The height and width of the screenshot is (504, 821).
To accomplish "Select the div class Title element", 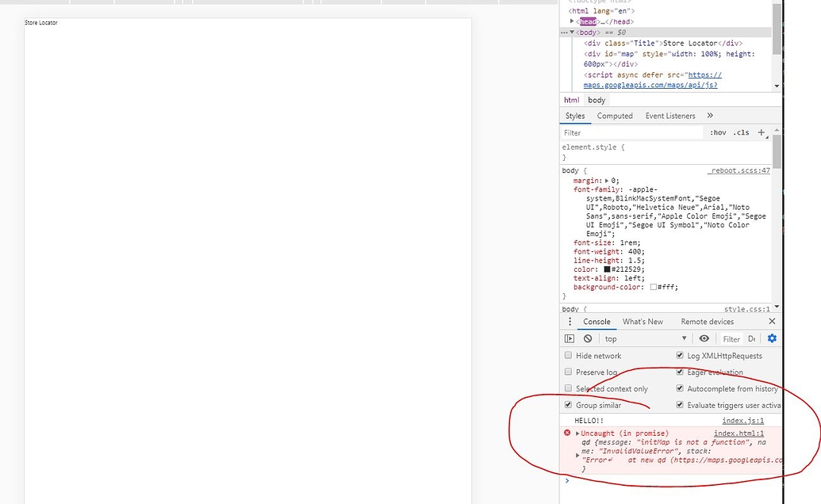I will point(663,43).
